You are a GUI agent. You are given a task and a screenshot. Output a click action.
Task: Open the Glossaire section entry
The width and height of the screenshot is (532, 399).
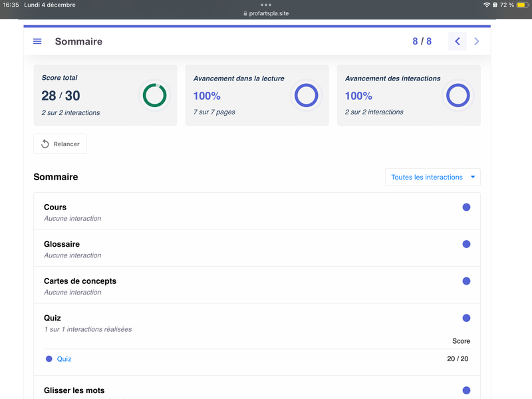[x=62, y=244]
